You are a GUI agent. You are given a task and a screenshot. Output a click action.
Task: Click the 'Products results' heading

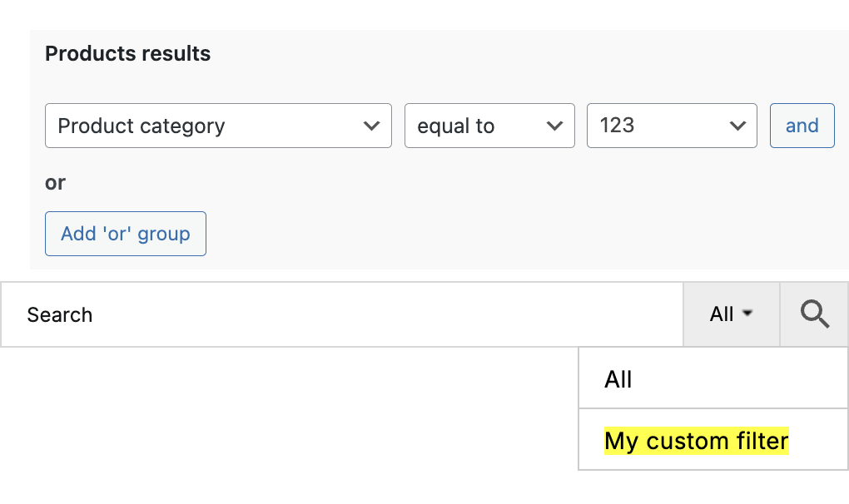[x=127, y=54]
